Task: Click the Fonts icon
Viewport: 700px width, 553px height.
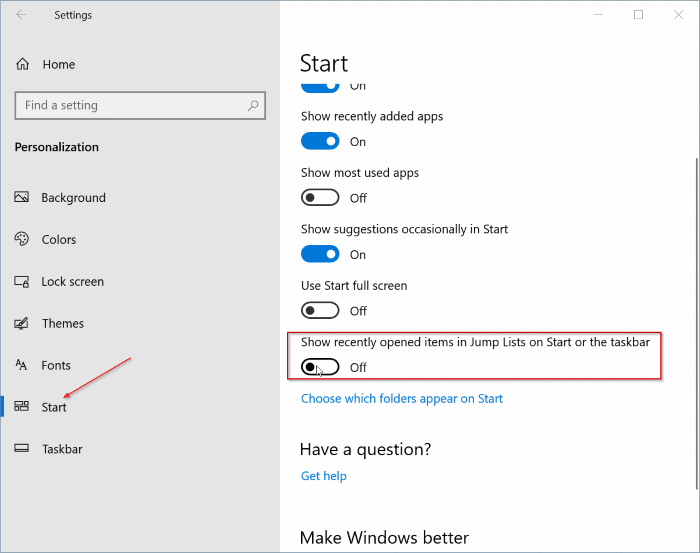Action: 21,365
